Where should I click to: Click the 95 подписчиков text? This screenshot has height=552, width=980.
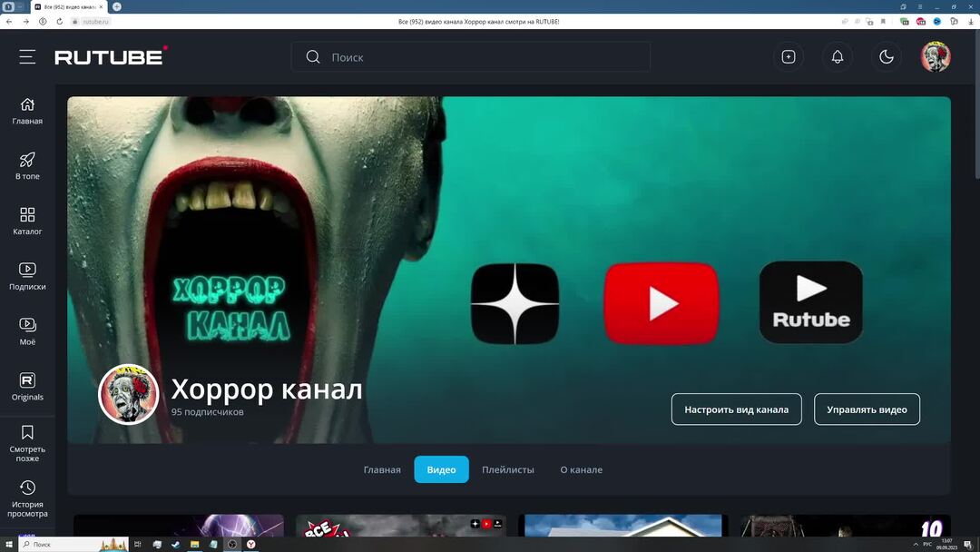208,412
